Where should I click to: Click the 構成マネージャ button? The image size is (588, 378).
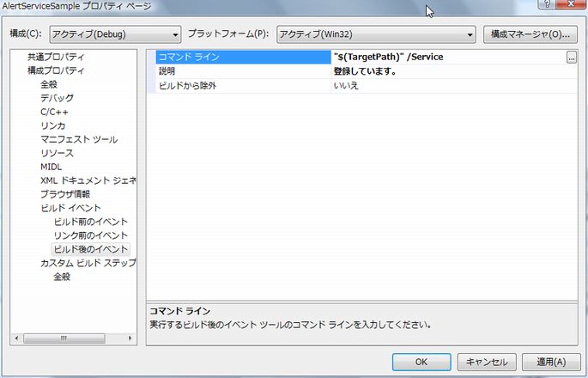coord(530,34)
